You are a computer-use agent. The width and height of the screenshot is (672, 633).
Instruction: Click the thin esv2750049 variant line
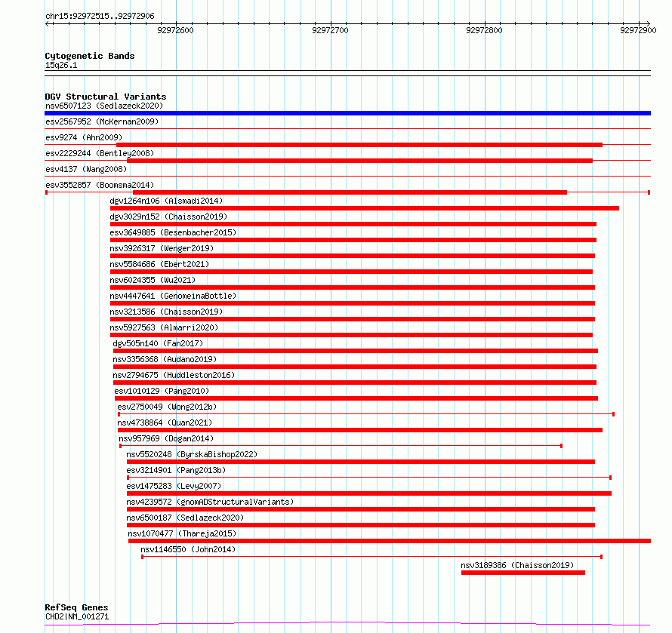pos(366,414)
